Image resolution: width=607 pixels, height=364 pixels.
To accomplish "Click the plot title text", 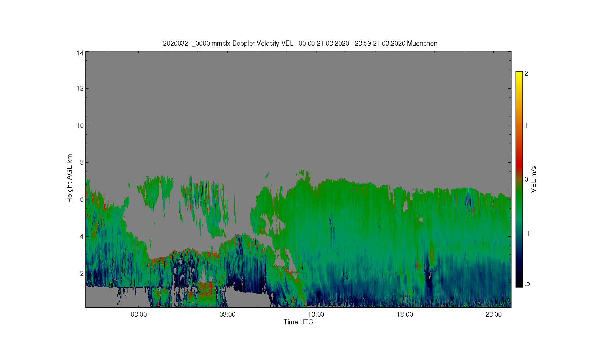I will point(300,43).
